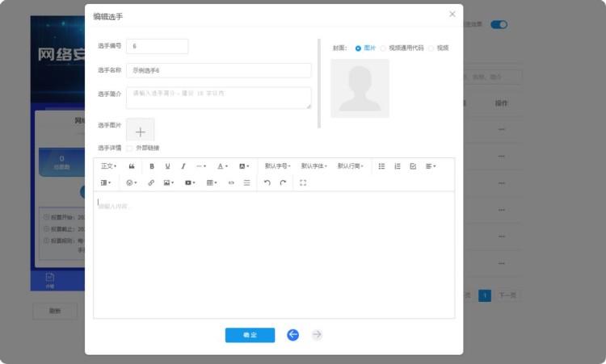Click the 选手名称 input field
This screenshot has height=364, width=606.
pos(218,70)
